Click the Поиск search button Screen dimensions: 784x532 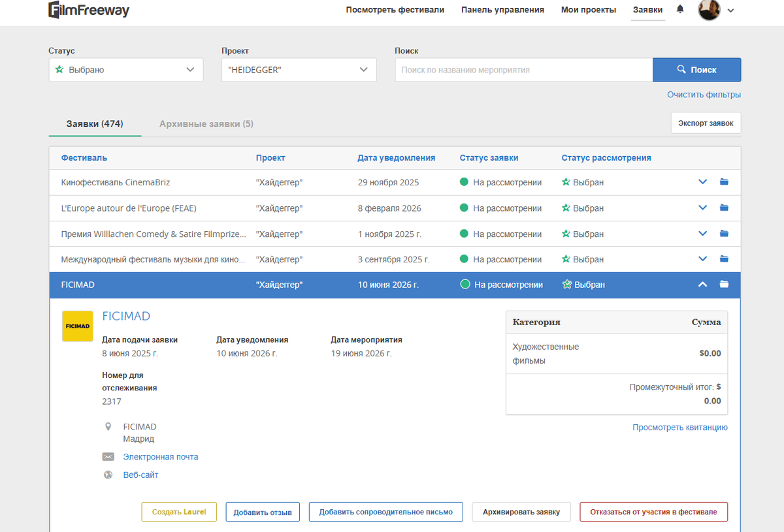pos(696,70)
